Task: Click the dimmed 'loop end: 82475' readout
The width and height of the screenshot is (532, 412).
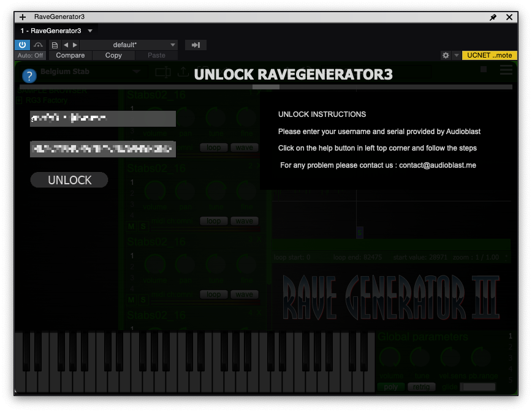Action: pos(357,257)
